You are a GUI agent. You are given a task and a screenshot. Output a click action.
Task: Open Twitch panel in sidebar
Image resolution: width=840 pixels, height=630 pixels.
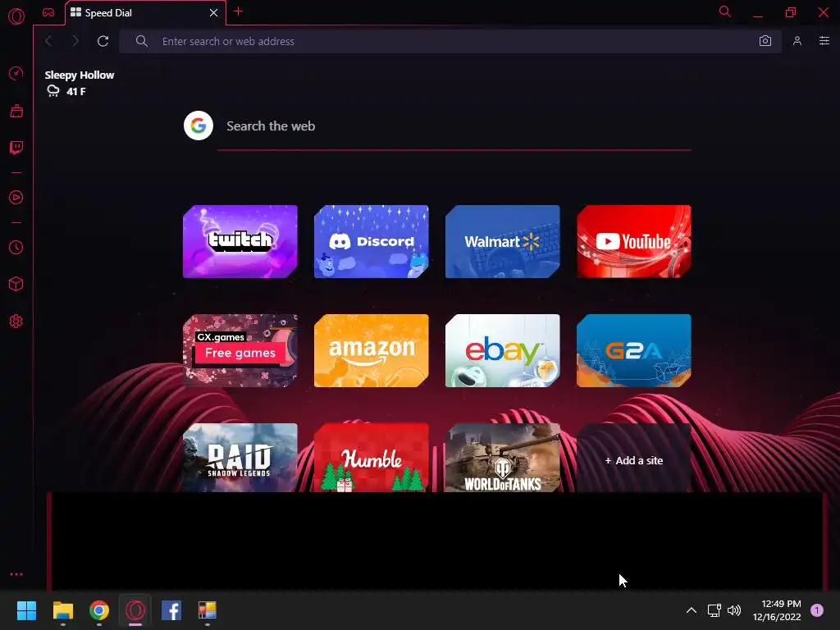pos(16,148)
